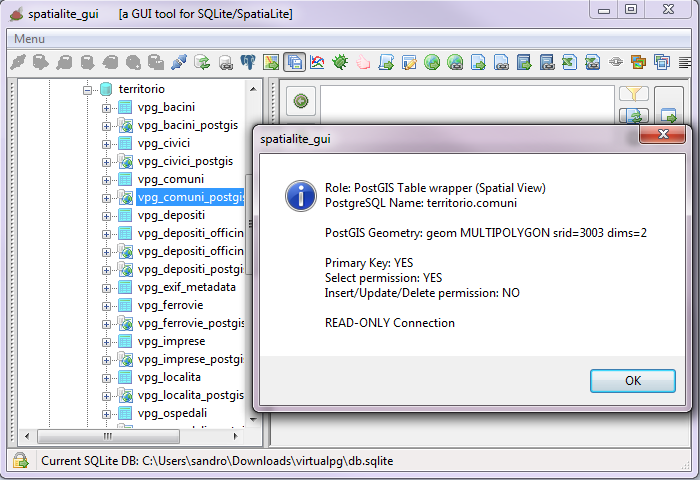Close the spatialite_gui info dialog

pyautogui.click(x=662, y=134)
